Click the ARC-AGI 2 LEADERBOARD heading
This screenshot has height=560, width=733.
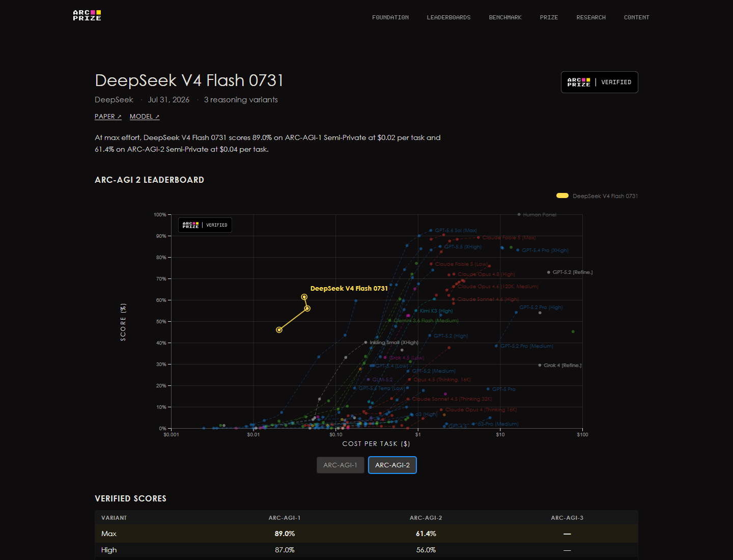[149, 180]
